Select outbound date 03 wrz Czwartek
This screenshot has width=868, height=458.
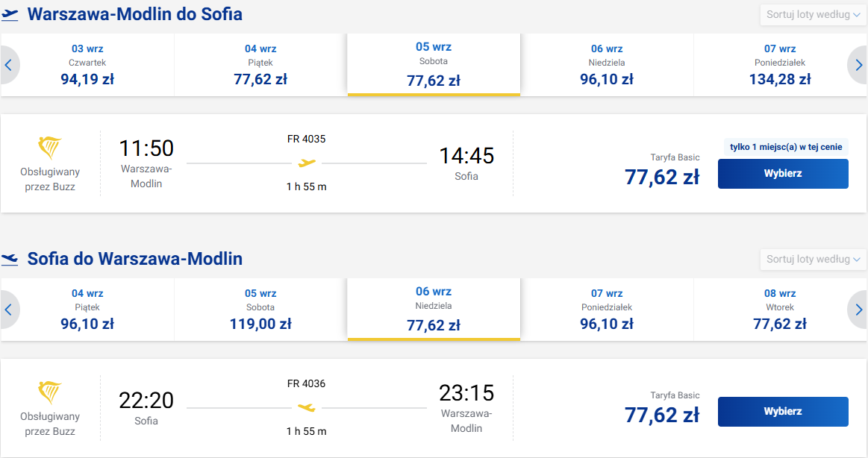(x=87, y=65)
